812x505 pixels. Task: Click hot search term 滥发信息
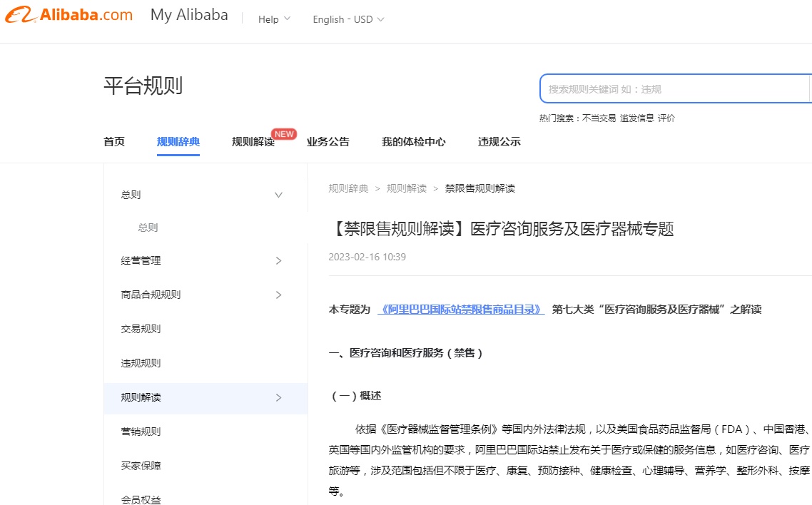[637, 118]
